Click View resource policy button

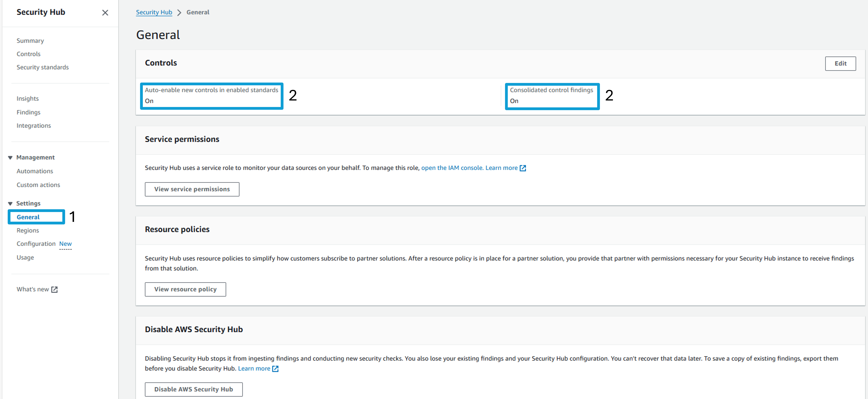[x=185, y=289]
